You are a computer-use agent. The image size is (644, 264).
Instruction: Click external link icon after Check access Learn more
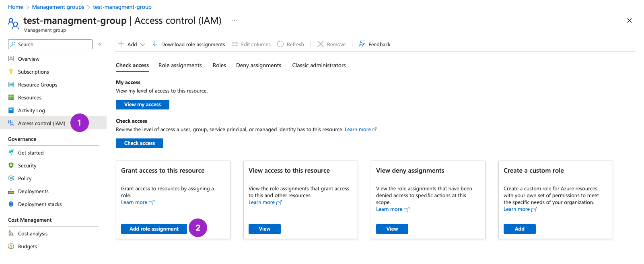374,130
